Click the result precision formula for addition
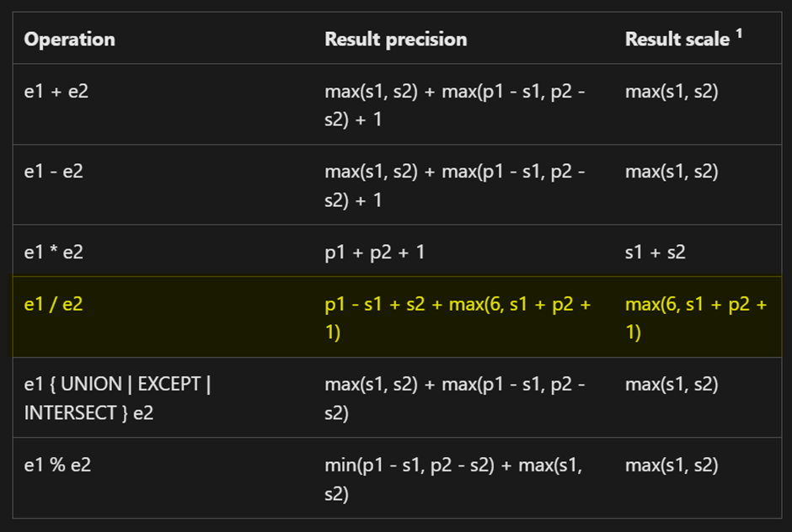Image resolution: width=792 pixels, height=532 pixels. (455, 104)
